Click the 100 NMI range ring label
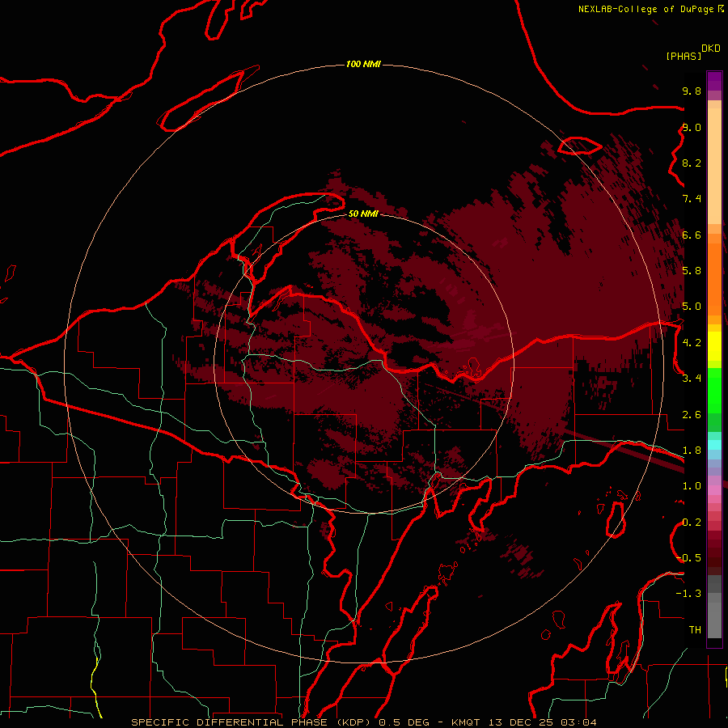The width and height of the screenshot is (728, 728). [x=363, y=64]
